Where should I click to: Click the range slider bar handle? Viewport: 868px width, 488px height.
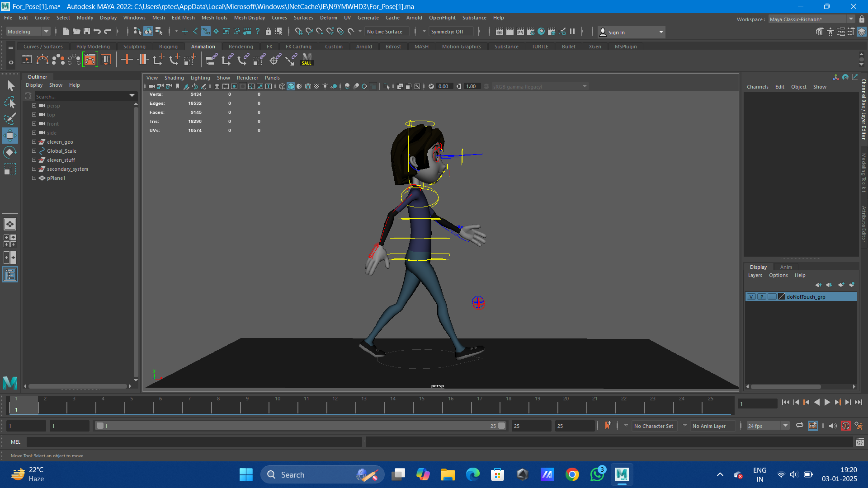pos(301,426)
